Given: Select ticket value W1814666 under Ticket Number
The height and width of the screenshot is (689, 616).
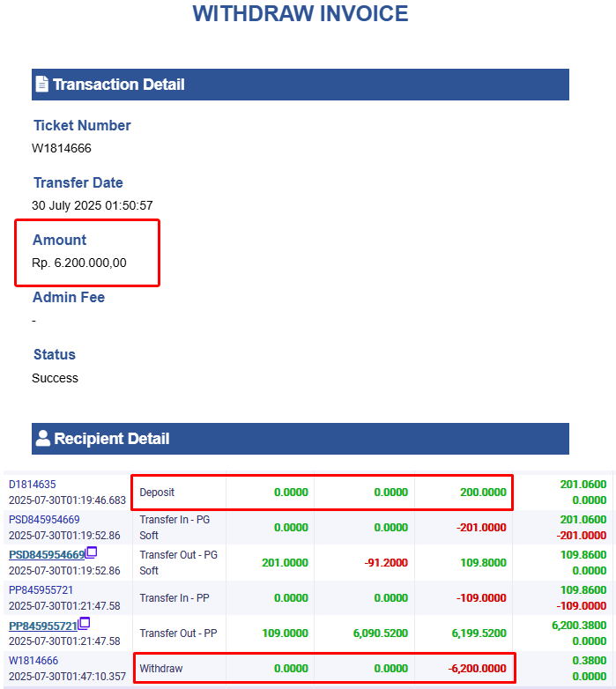Looking at the screenshot, I should point(62,149).
